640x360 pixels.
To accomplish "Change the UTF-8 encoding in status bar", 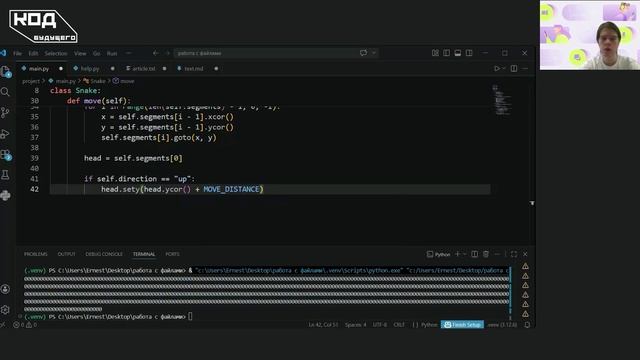I will coord(380,325).
